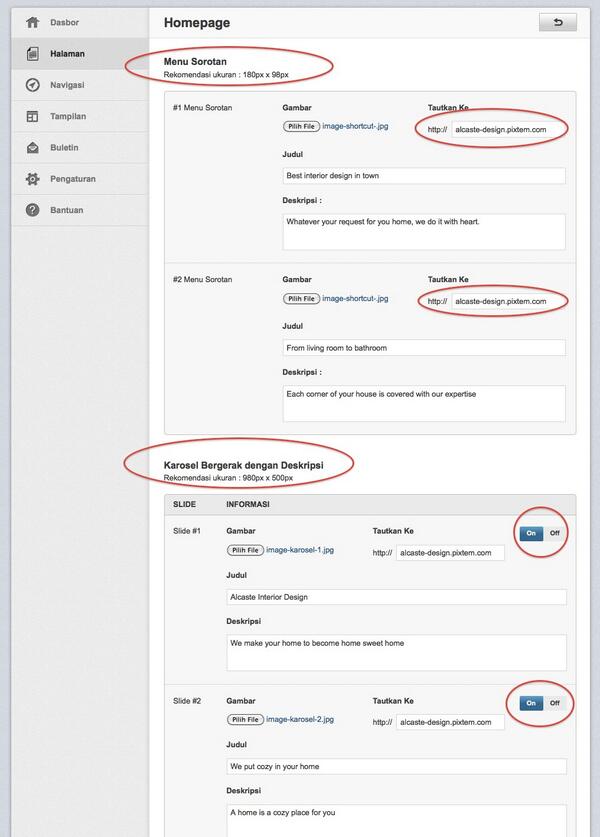Viewport: 600px width, 837px height.
Task: Click the 'SLIDE' column header
Action: pos(184,504)
